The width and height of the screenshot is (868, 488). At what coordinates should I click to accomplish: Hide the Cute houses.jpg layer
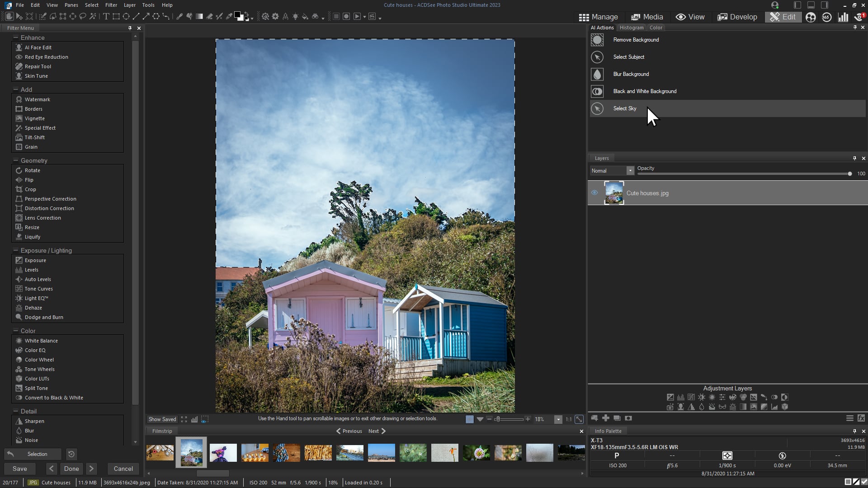pos(594,193)
